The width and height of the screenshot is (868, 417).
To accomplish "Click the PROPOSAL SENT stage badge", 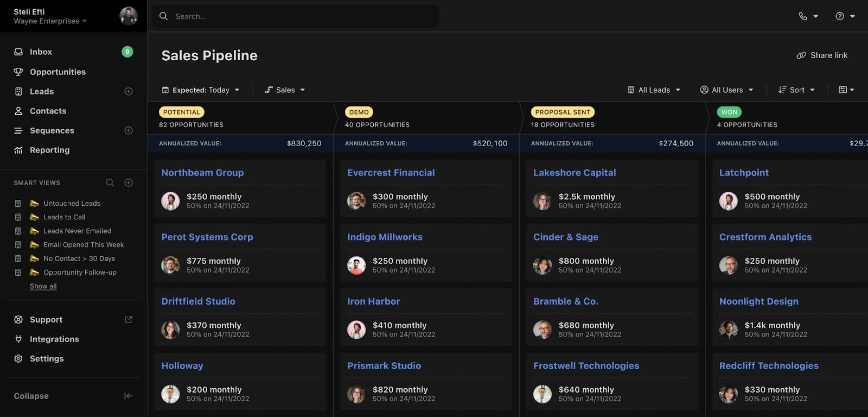I will [x=563, y=112].
